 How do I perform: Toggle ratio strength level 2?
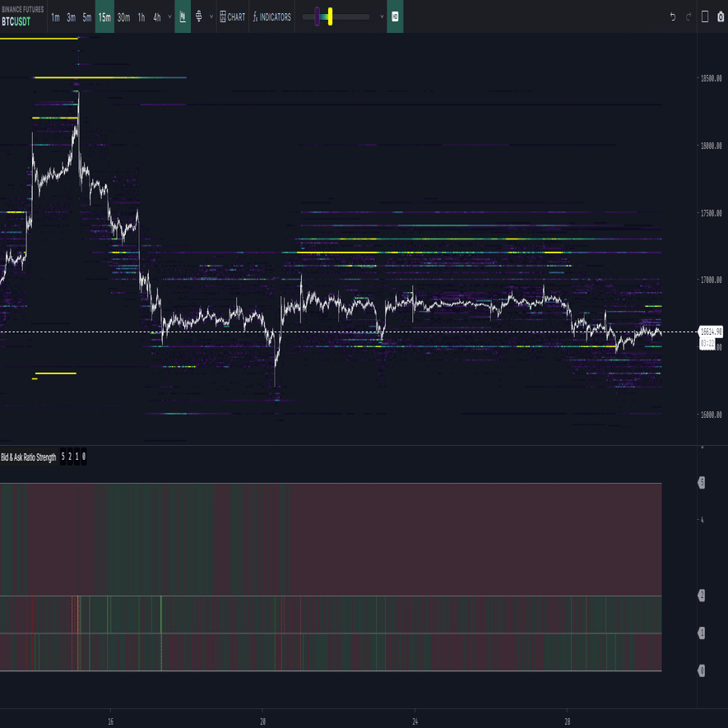point(70,457)
